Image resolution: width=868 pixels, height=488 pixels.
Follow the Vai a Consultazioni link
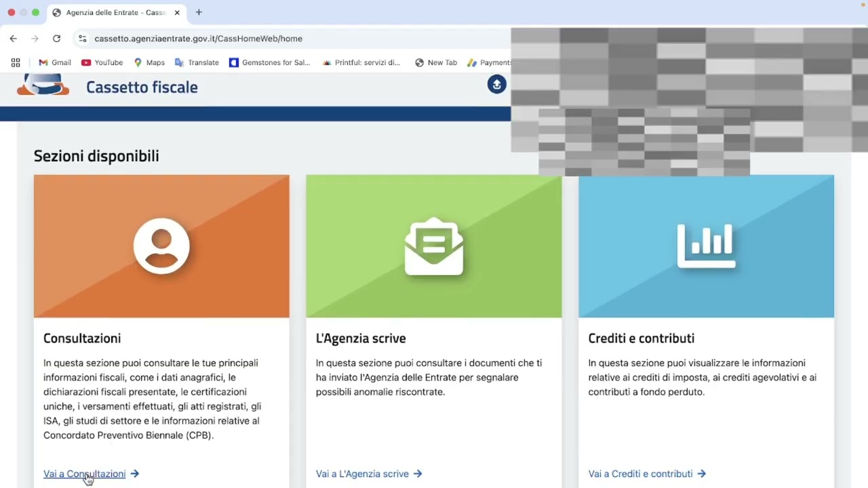click(85, 474)
